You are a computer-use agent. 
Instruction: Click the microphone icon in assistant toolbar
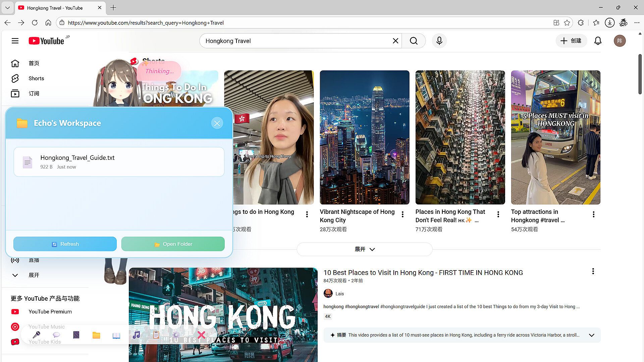pos(37,335)
